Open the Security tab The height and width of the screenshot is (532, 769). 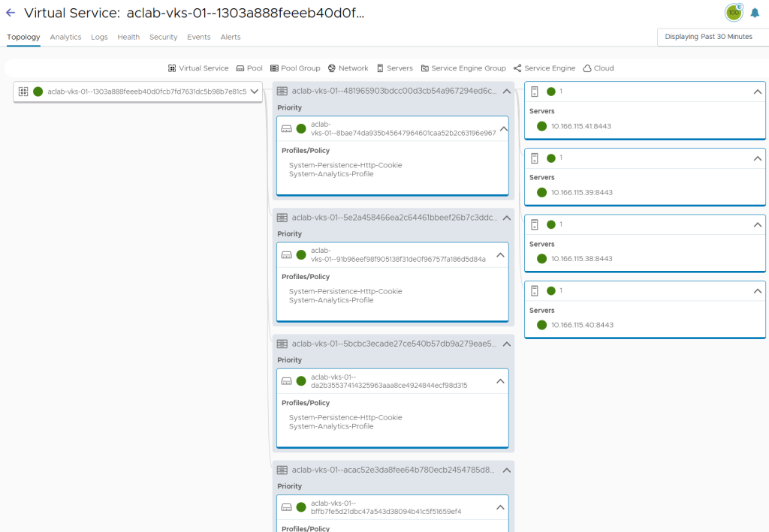tap(163, 37)
